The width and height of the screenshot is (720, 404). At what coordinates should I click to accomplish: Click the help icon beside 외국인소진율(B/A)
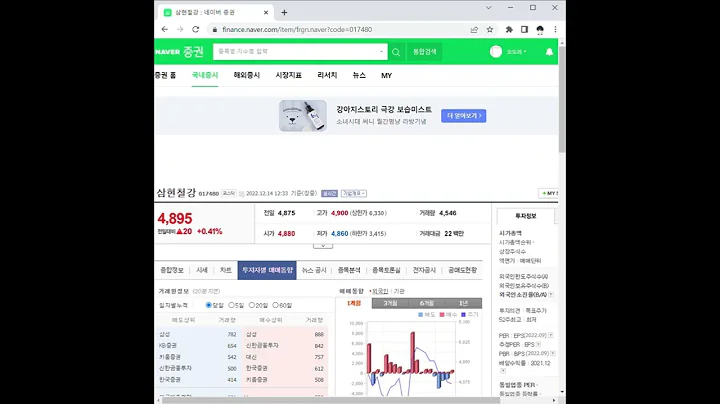551,295
